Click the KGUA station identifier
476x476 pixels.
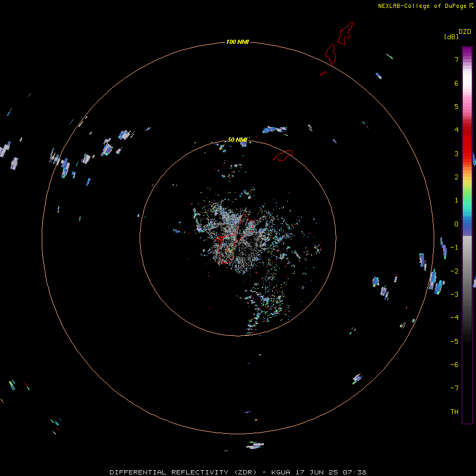[280, 472]
